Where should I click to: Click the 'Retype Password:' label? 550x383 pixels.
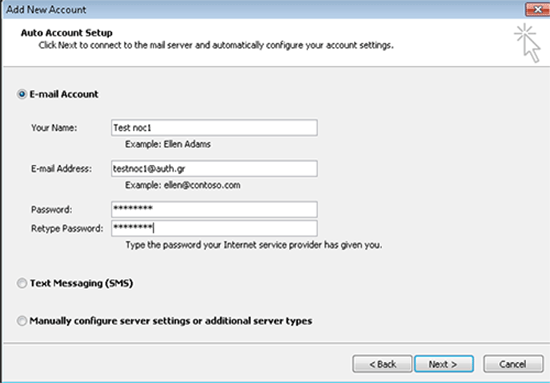point(67,229)
